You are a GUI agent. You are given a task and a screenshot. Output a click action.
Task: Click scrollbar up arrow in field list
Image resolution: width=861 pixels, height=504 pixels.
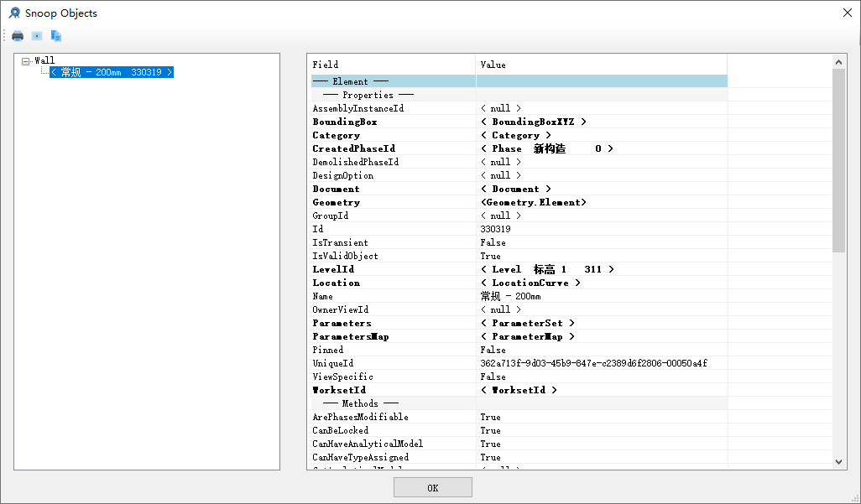coord(838,62)
